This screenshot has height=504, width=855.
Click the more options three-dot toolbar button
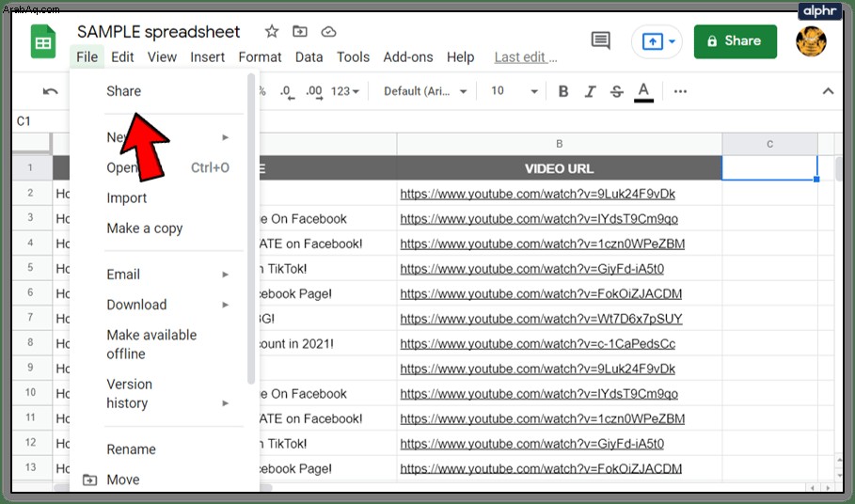tap(680, 91)
